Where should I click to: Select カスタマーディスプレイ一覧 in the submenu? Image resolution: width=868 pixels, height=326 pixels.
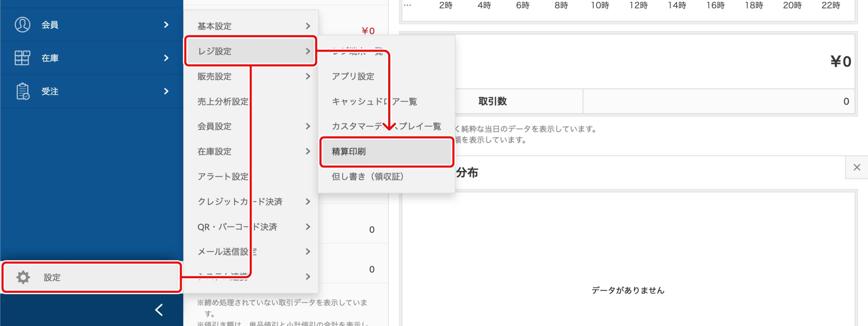click(x=387, y=126)
